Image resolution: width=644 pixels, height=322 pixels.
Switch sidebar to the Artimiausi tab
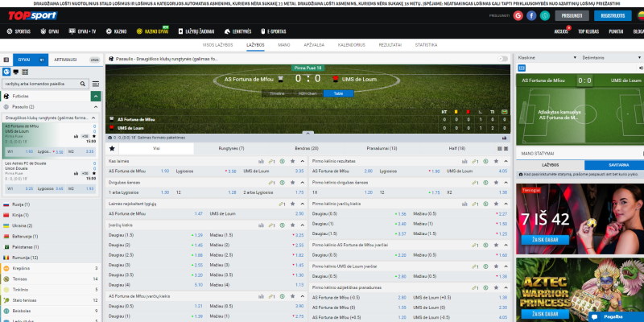click(65, 60)
